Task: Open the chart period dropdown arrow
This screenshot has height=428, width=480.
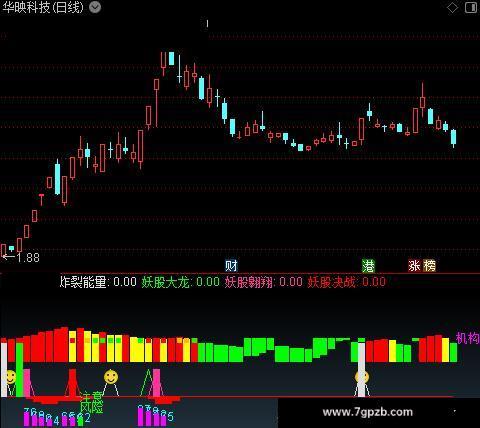Action: (95, 7)
